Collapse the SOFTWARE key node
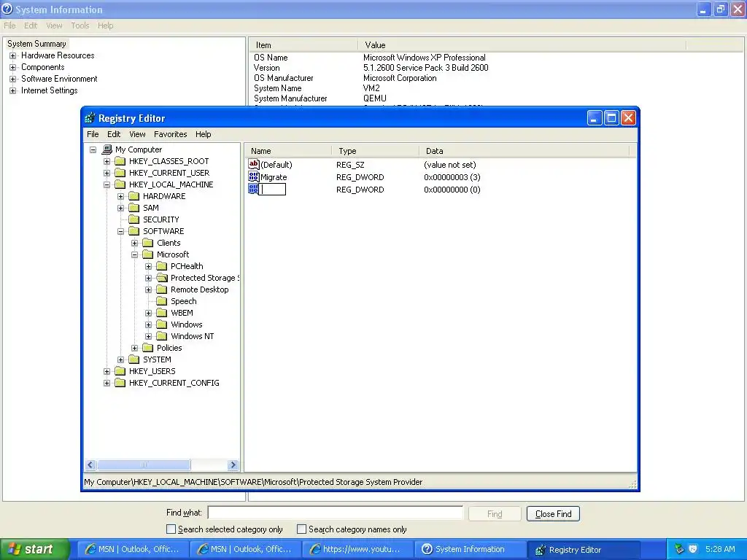This screenshot has height=560, width=747. pos(120,231)
